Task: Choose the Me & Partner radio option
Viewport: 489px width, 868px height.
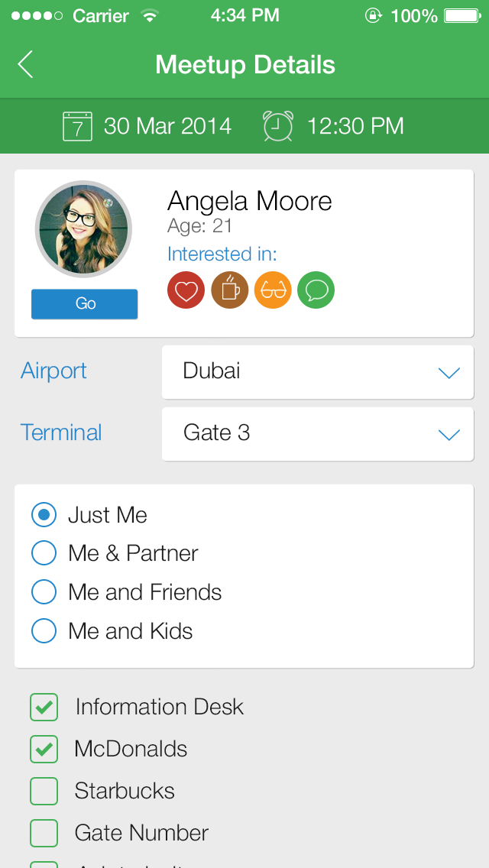Action: click(x=44, y=553)
